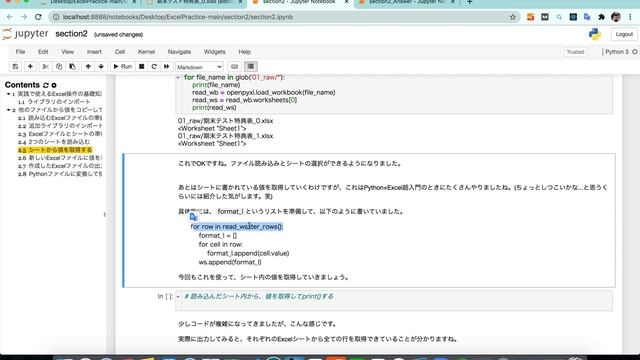Click the Trusted notebook indicator
The width and height of the screenshot is (640, 360).
(575, 52)
